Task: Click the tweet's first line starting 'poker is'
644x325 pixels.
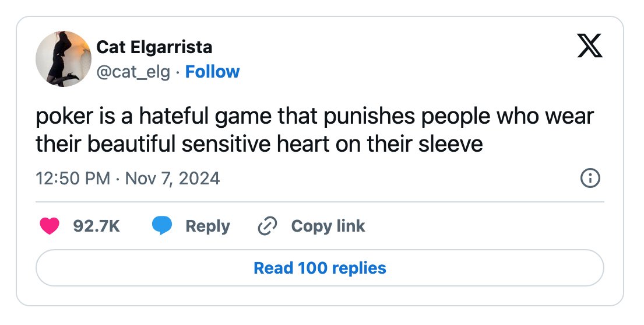Action: tap(315, 117)
